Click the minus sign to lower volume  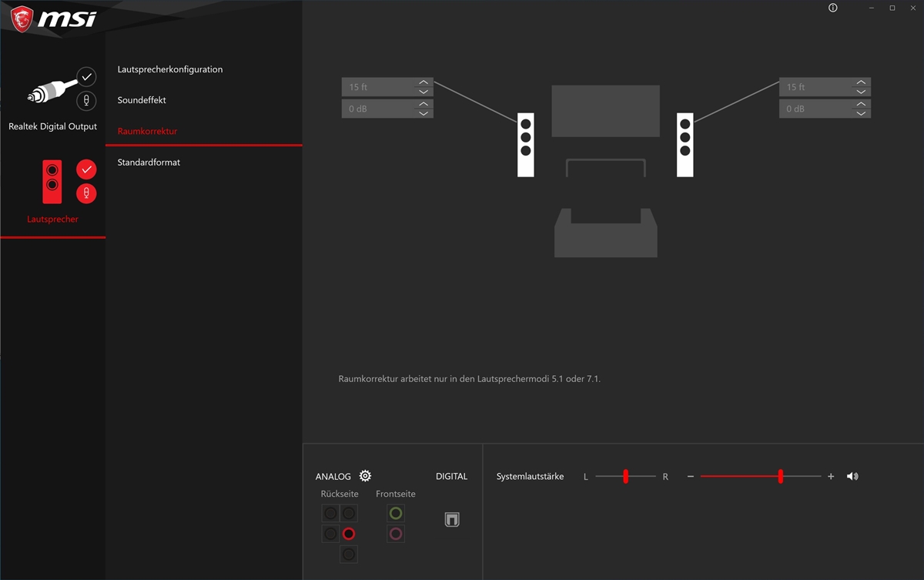[691, 477]
